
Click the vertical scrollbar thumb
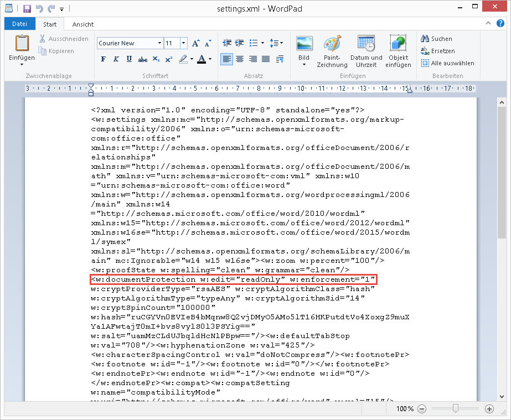click(x=502, y=172)
